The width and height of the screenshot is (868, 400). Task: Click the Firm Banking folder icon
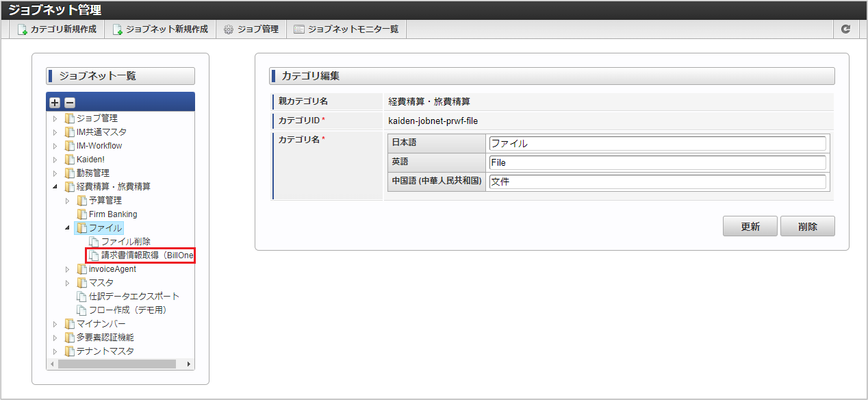(x=81, y=214)
